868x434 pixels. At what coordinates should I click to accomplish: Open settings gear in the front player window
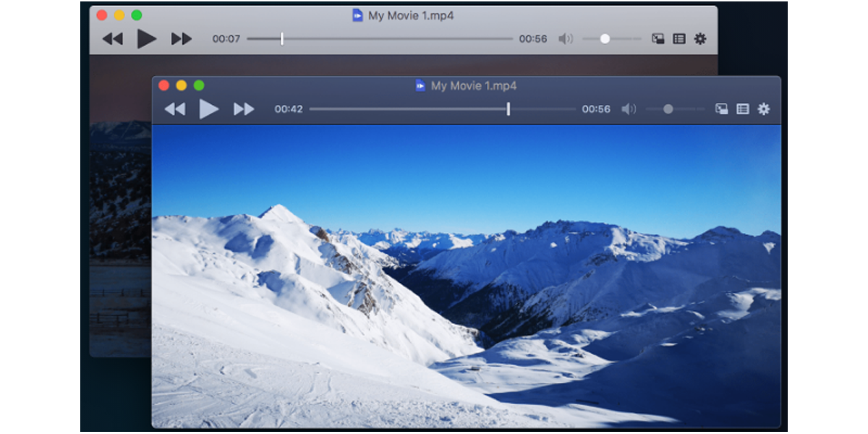[x=764, y=109]
